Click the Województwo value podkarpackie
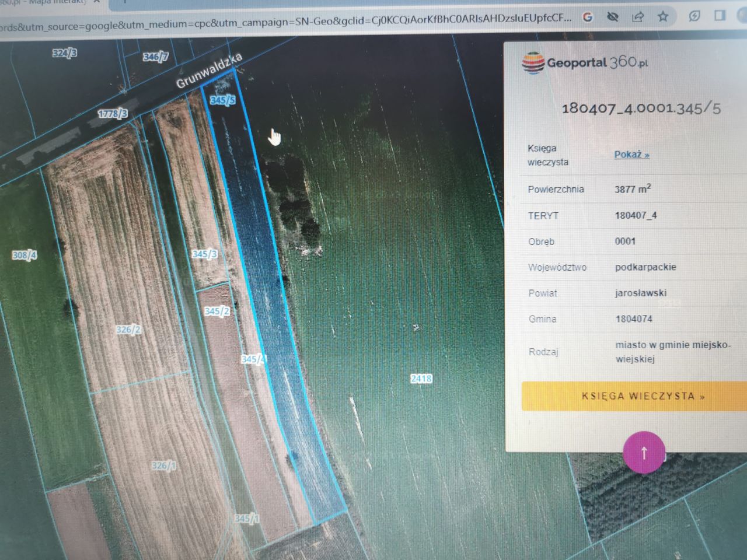 click(645, 267)
